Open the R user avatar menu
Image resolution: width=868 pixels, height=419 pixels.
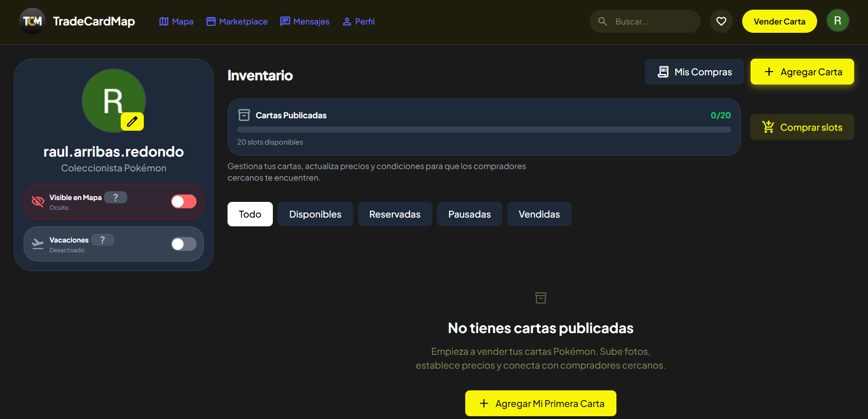(x=837, y=21)
